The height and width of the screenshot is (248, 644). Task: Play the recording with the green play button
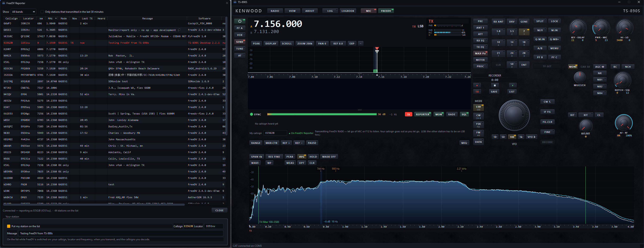(x=512, y=85)
